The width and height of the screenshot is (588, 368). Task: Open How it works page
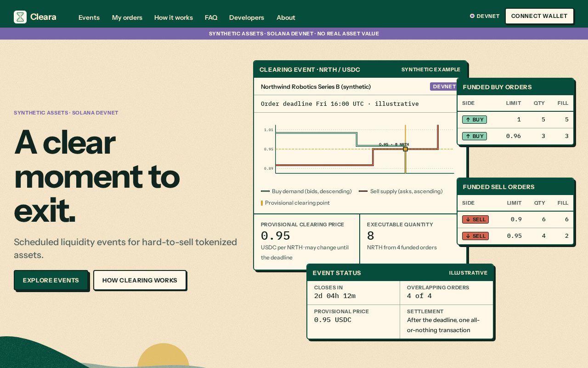[x=174, y=17]
